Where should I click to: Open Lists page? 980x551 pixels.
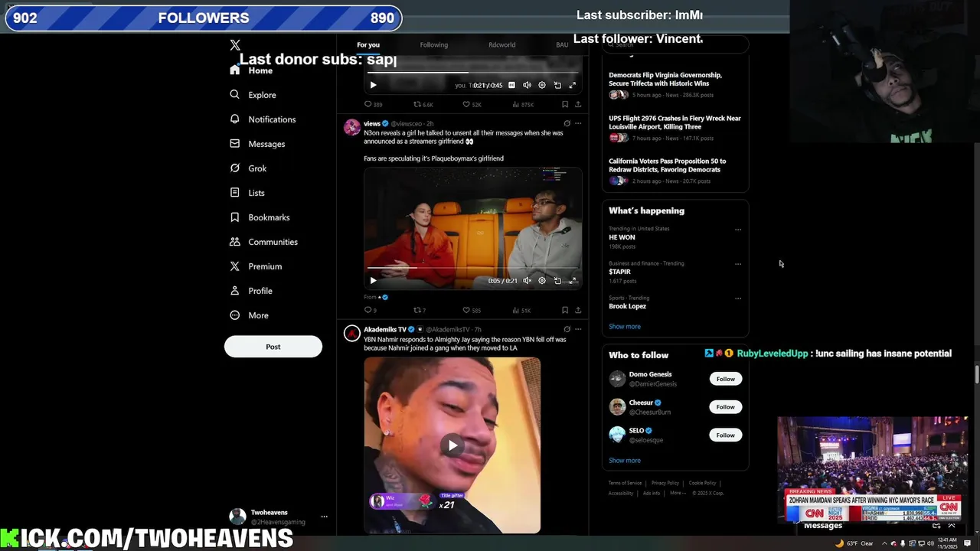247,193
